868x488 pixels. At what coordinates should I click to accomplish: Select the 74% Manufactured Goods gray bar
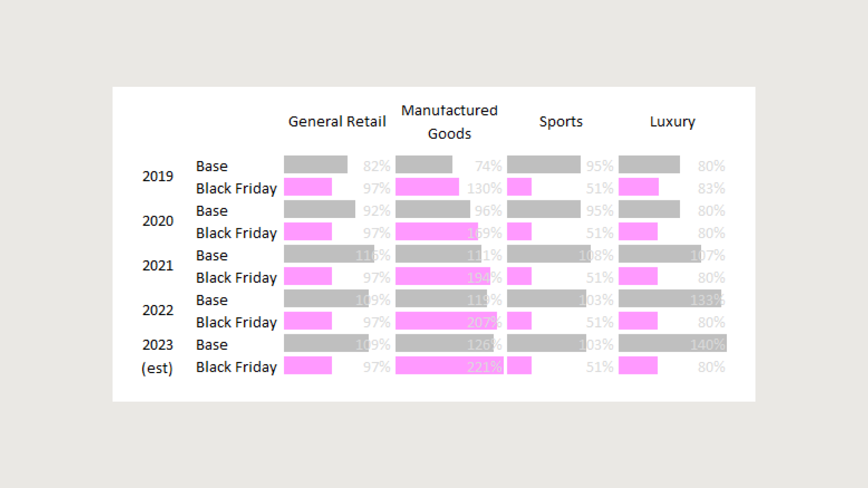tap(424, 165)
